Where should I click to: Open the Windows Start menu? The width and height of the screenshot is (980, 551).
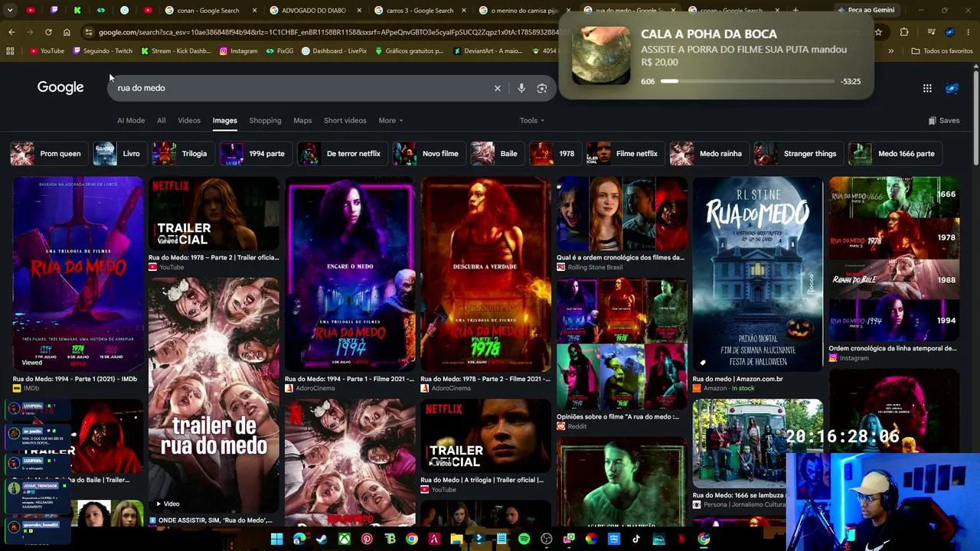coord(276,539)
